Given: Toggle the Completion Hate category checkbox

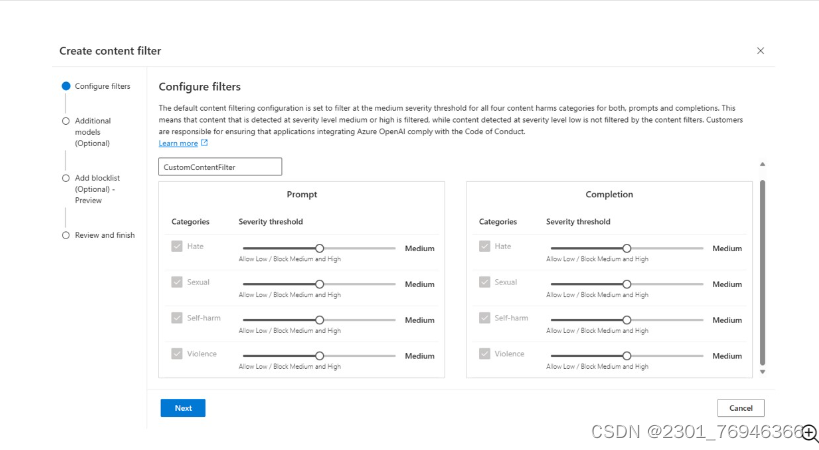Looking at the screenshot, I should coord(485,246).
